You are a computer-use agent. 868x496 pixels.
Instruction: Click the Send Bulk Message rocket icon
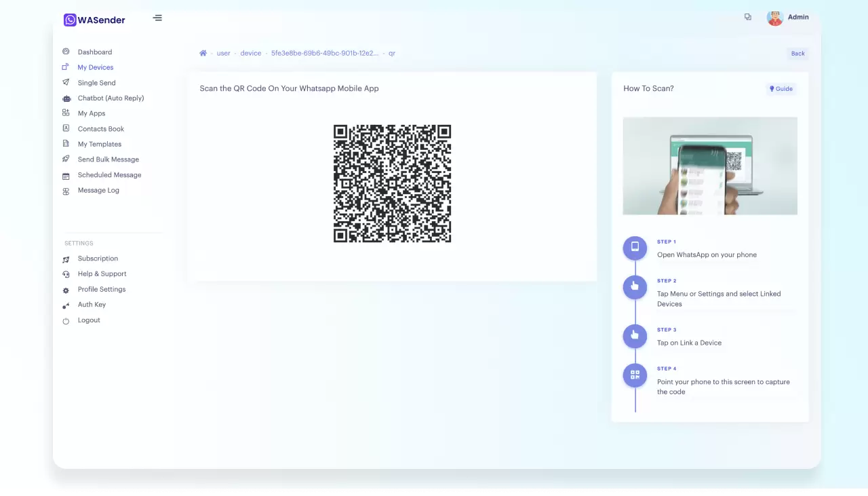(x=66, y=159)
